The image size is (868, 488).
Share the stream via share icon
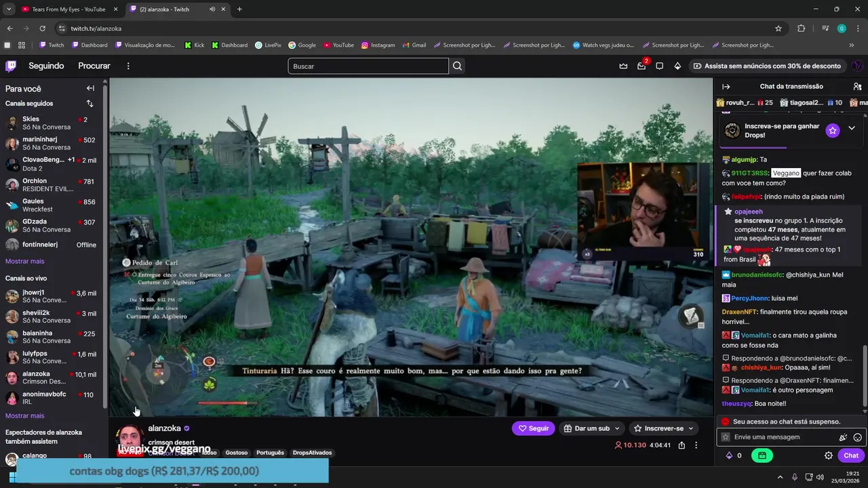[682, 445]
